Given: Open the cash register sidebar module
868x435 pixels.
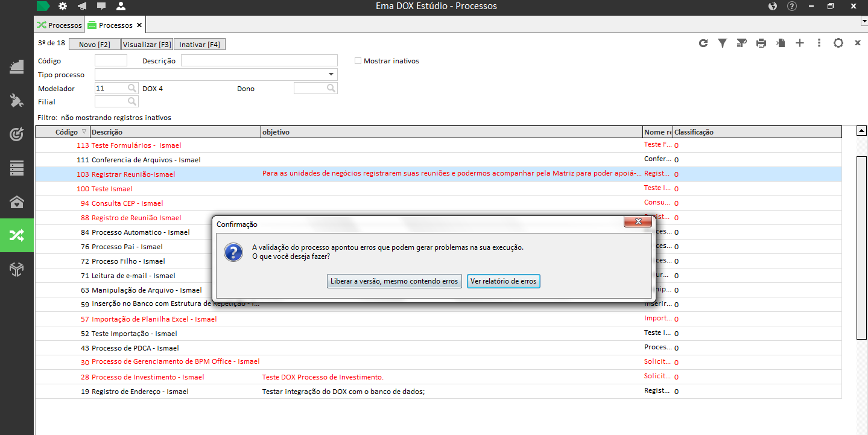Looking at the screenshot, I should [17, 66].
